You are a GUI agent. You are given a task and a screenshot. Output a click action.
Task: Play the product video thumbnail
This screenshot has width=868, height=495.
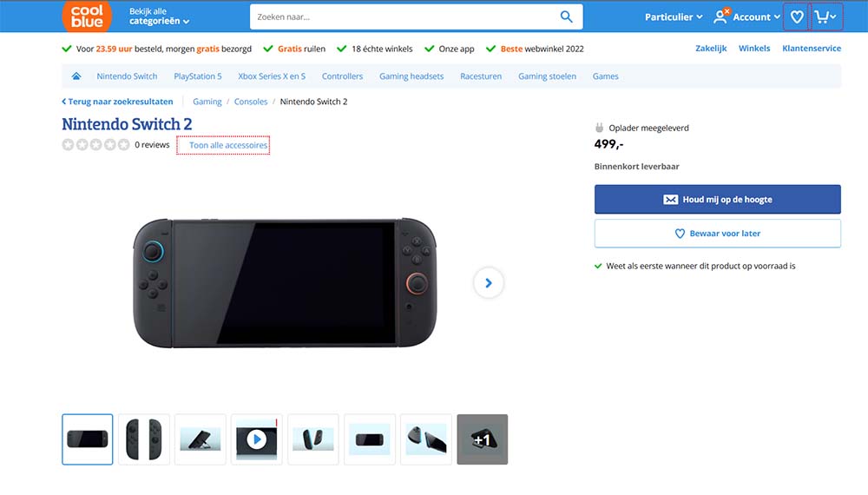point(256,439)
